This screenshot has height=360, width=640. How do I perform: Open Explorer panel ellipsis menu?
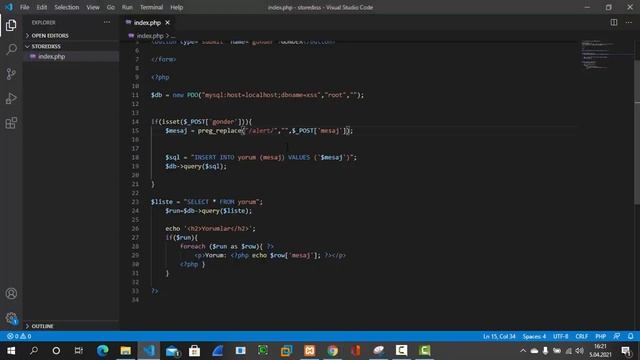107,22
